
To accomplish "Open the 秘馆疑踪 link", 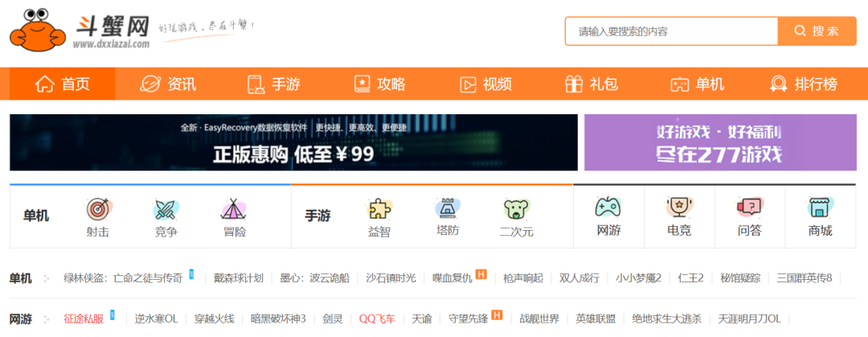I will (740, 278).
